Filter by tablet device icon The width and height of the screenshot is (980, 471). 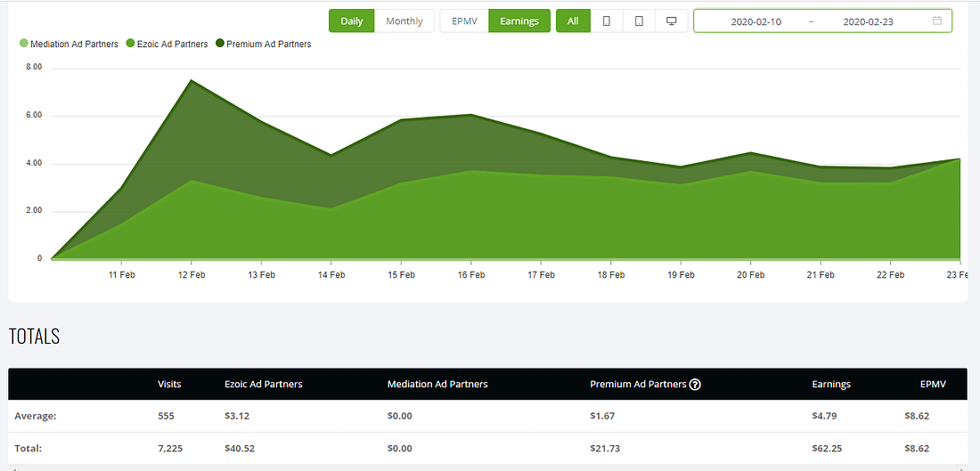point(639,20)
